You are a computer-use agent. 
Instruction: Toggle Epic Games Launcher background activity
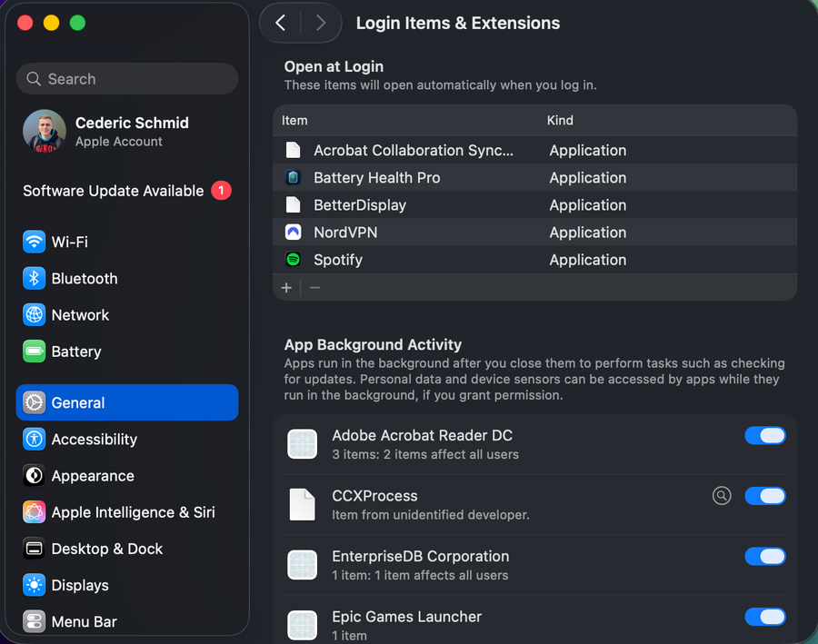click(x=765, y=617)
